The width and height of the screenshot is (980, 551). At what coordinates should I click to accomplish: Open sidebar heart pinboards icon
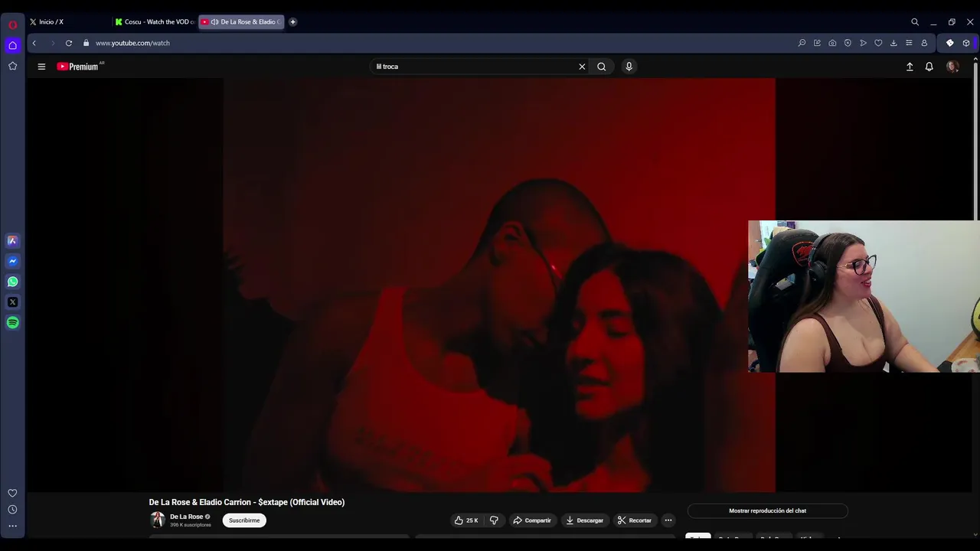coord(12,493)
